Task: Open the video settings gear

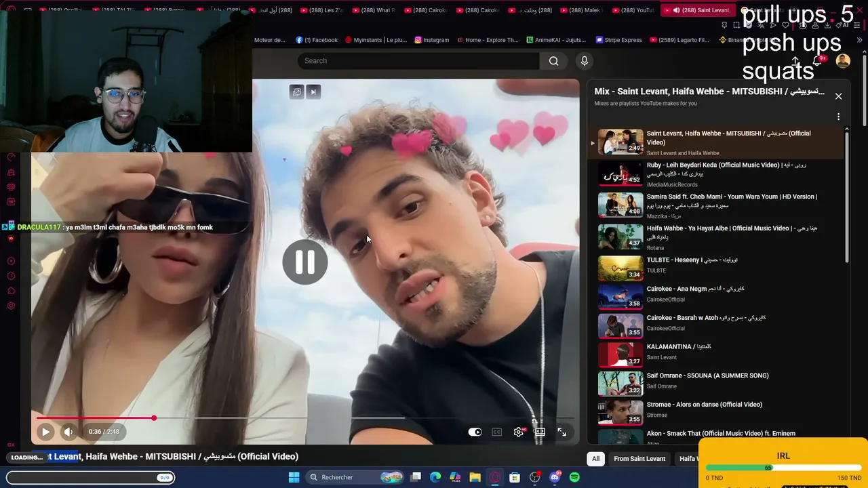Action: pos(519,432)
